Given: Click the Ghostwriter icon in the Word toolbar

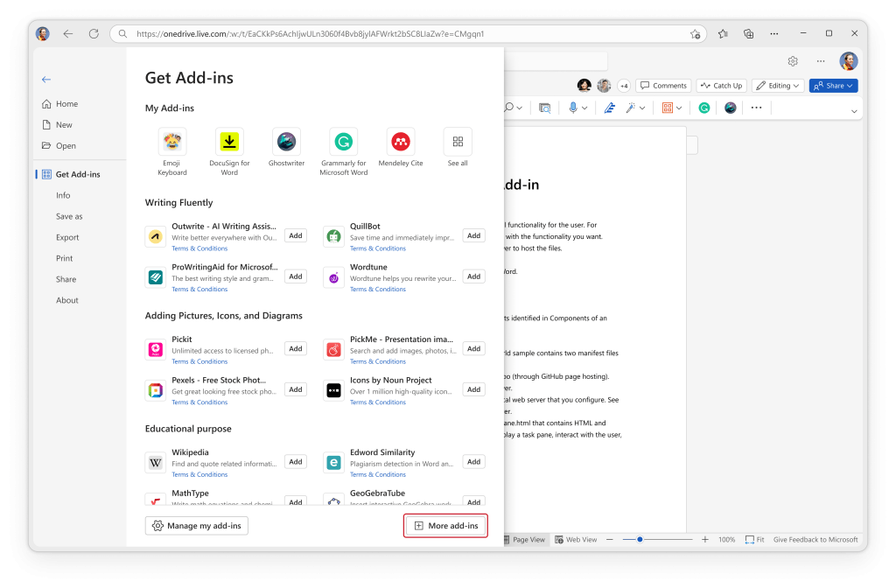Looking at the screenshot, I should coord(731,108).
